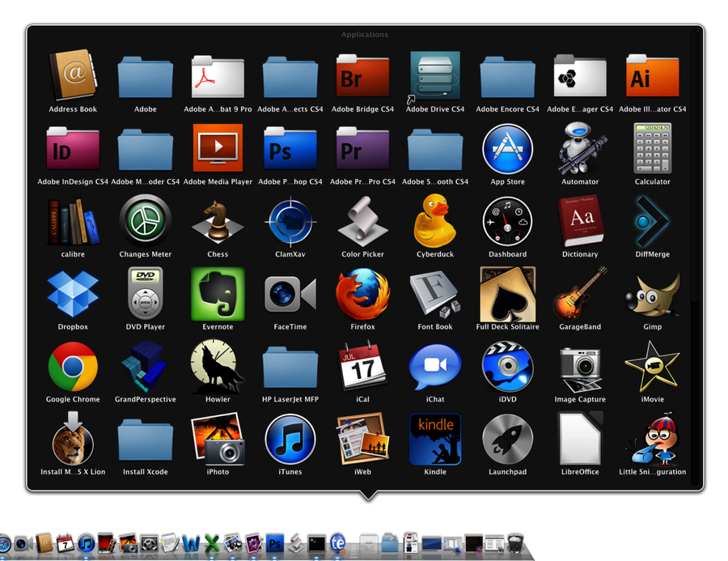Open Adobe Encore CS4 folder
The width and height of the screenshot is (728, 561).
[507, 77]
